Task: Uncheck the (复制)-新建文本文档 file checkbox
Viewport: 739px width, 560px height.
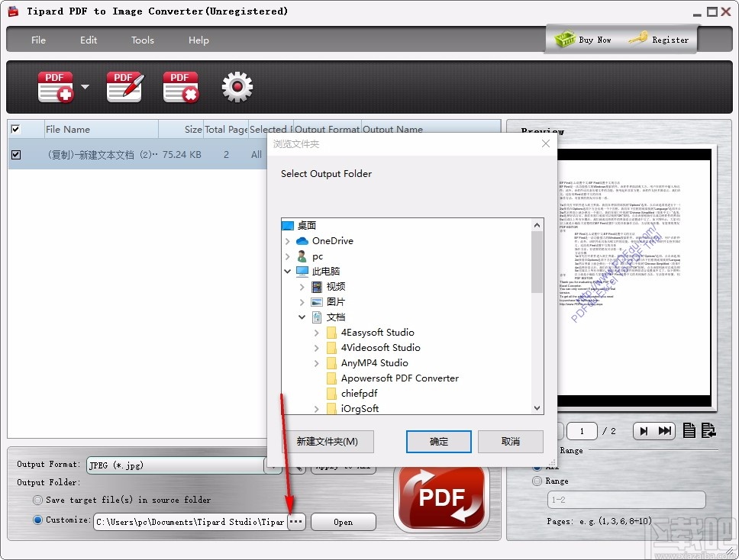Action: 15,154
